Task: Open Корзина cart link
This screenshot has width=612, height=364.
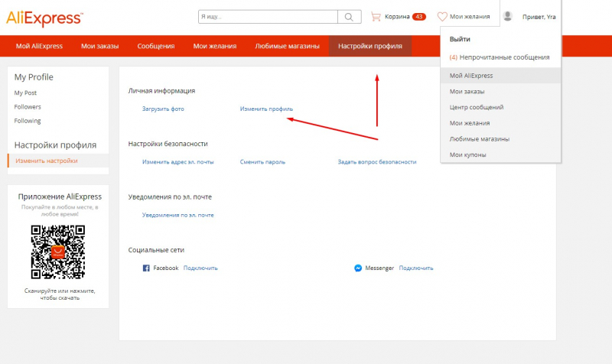Action: pos(397,17)
